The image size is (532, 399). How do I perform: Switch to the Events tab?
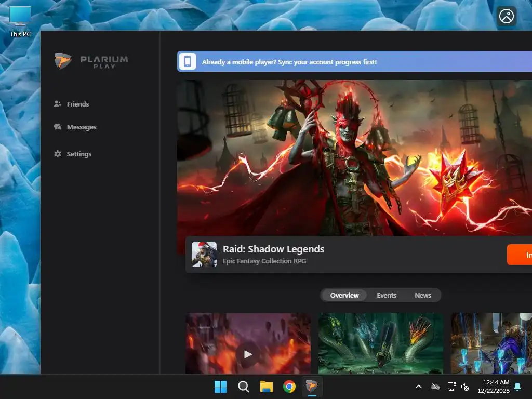(387, 295)
